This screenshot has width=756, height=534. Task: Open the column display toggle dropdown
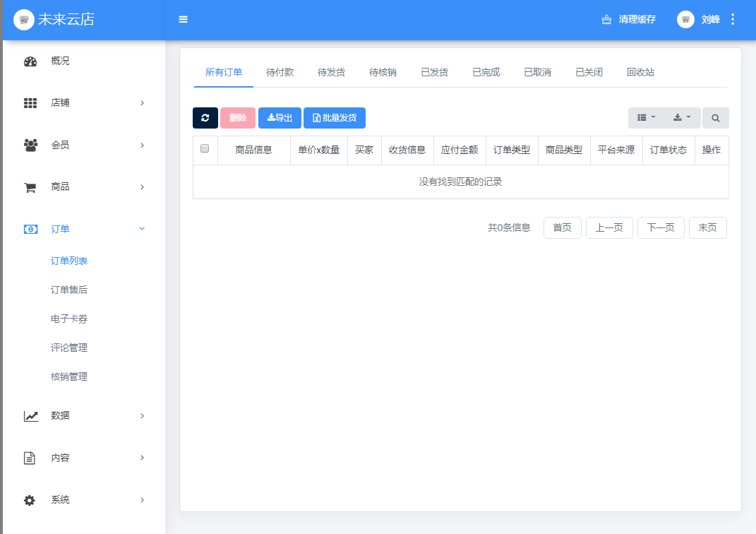[646, 118]
